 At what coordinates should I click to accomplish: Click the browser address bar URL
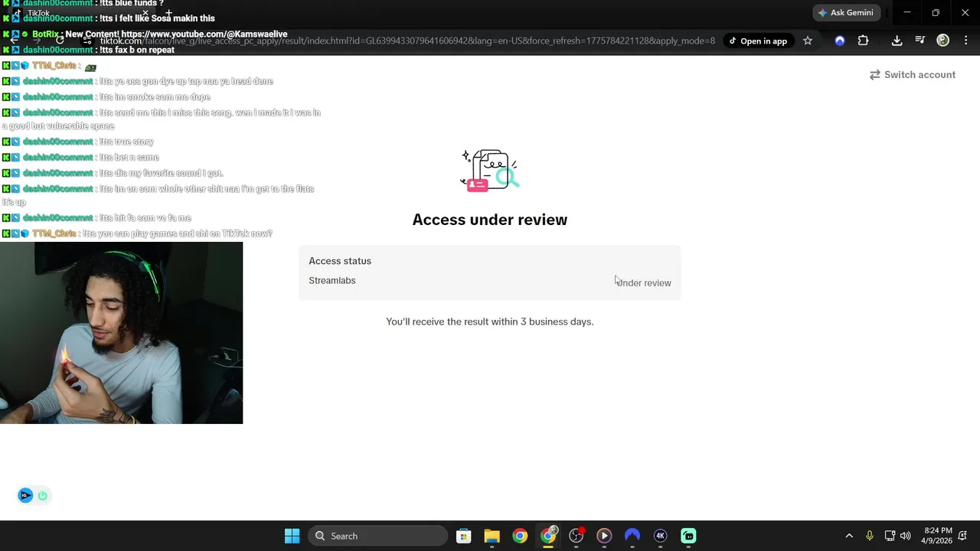click(x=407, y=41)
